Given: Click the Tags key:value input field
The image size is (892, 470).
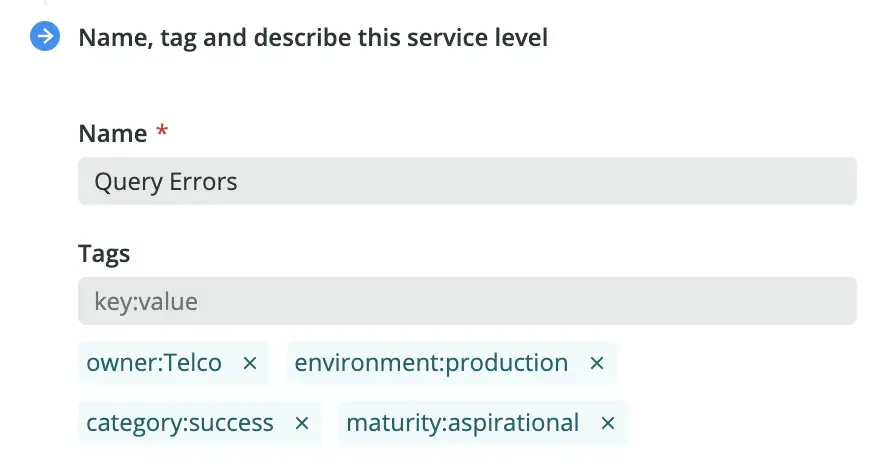Looking at the screenshot, I should point(467,301).
